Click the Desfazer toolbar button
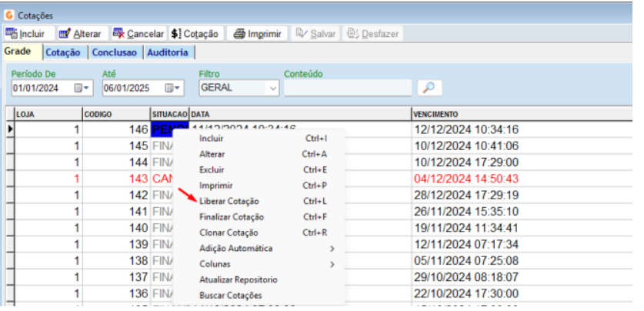The width and height of the screenshot is (644, 311). pos(372,34)
